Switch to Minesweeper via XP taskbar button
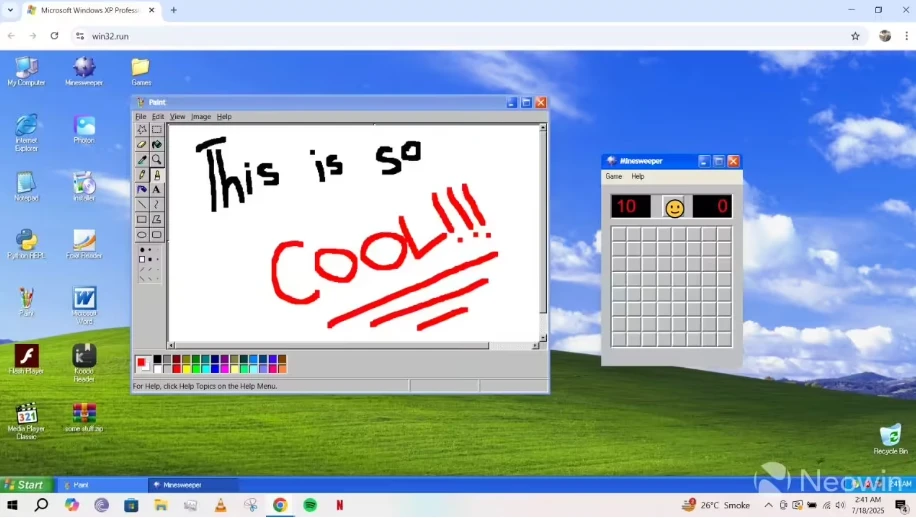 click(193, 485)
